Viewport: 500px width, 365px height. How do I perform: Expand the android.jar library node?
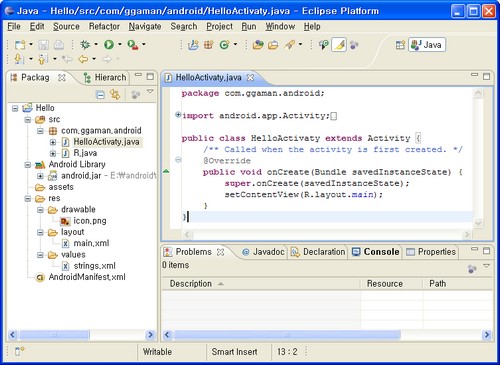40,176
